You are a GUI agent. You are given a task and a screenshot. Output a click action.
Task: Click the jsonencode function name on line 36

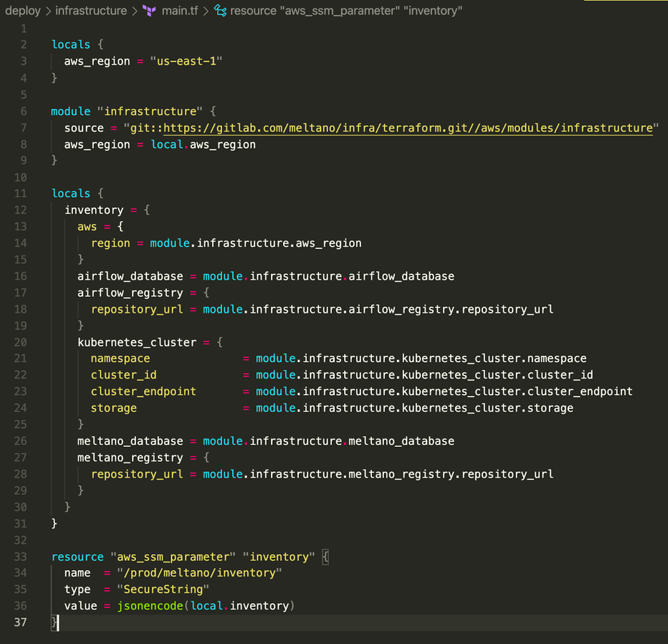point(150,605)
